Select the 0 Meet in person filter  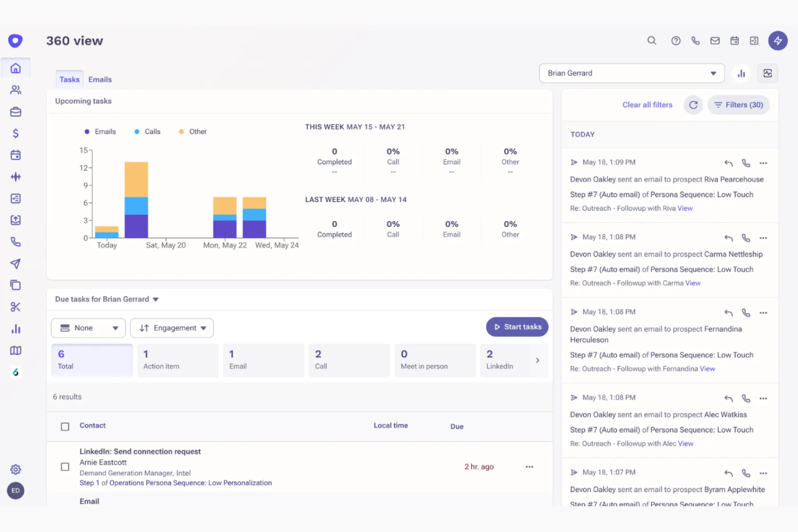pos(435,360)
